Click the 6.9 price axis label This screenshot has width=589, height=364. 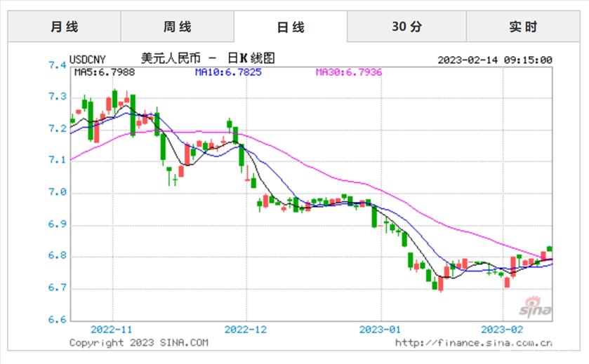pos(58,224)
